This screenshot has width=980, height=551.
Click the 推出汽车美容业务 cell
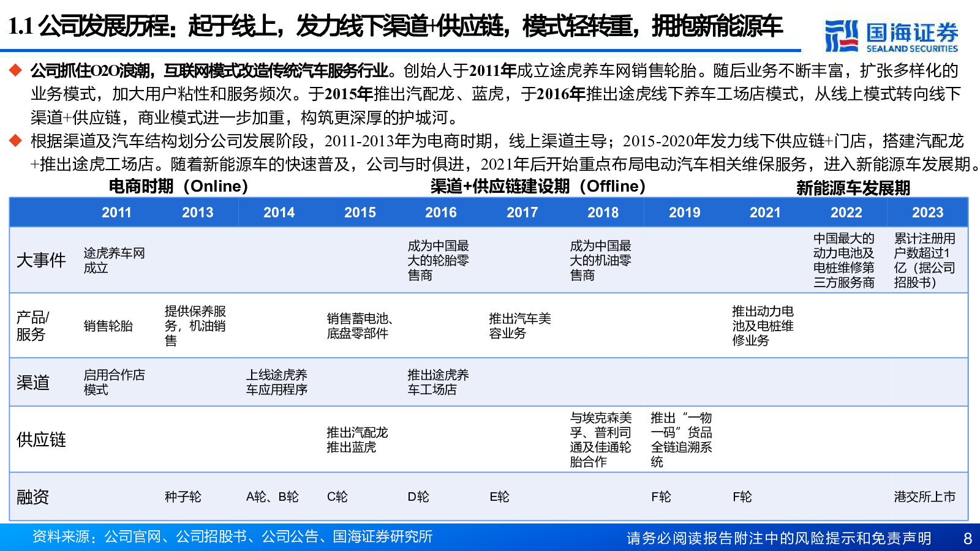coord(520,326)
